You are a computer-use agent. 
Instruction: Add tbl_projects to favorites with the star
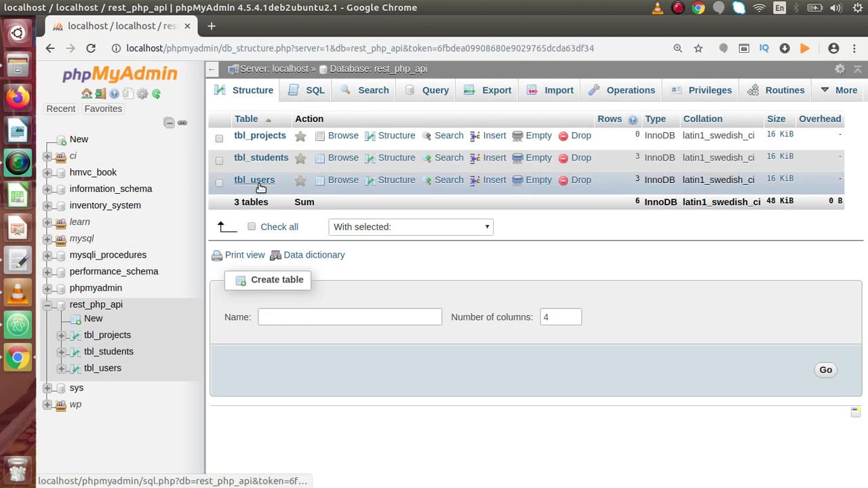(x=300, y=136)
